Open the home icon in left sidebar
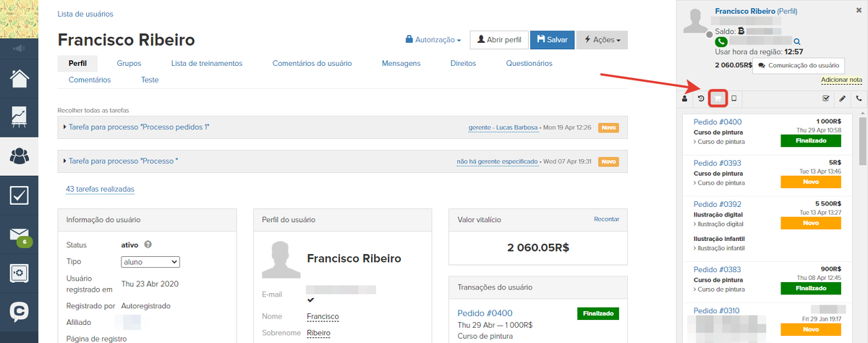Image resolution: width=868 pixels, height=343 pixels. click(x=20, y=77)
